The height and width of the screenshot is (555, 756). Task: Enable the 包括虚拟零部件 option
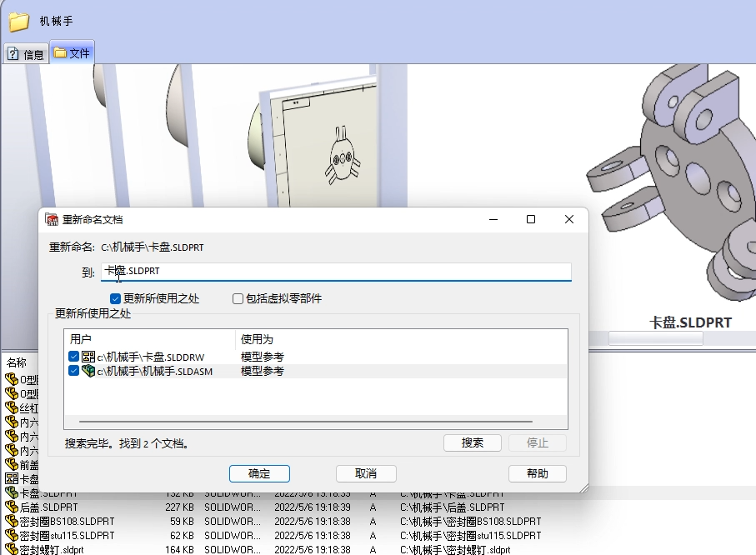(238, 299)
